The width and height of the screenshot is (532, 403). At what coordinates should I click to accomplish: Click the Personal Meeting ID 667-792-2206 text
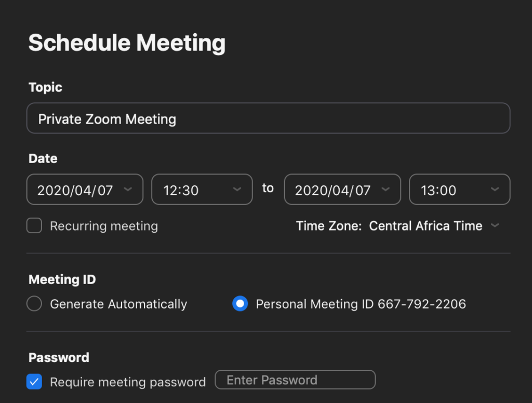coord(361,304)
